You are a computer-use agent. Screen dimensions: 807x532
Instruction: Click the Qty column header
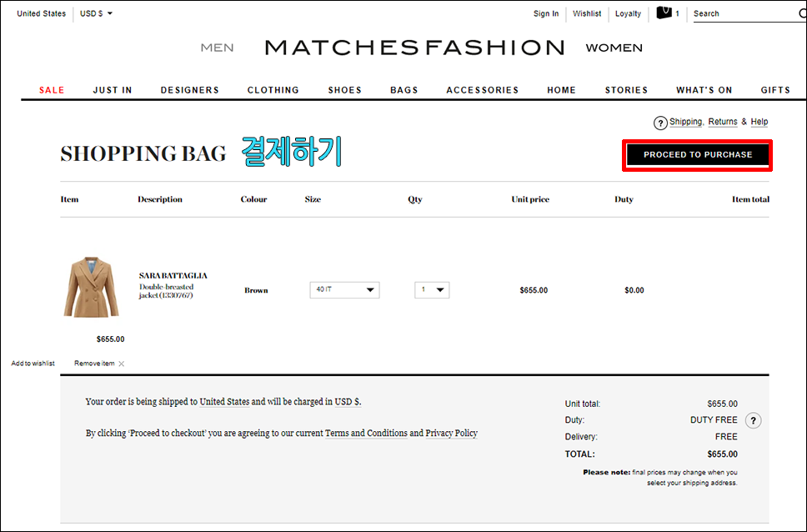point(415,199)
